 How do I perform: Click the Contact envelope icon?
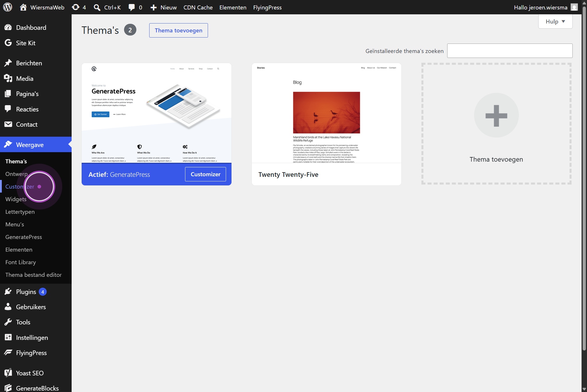tap(8, 124)
